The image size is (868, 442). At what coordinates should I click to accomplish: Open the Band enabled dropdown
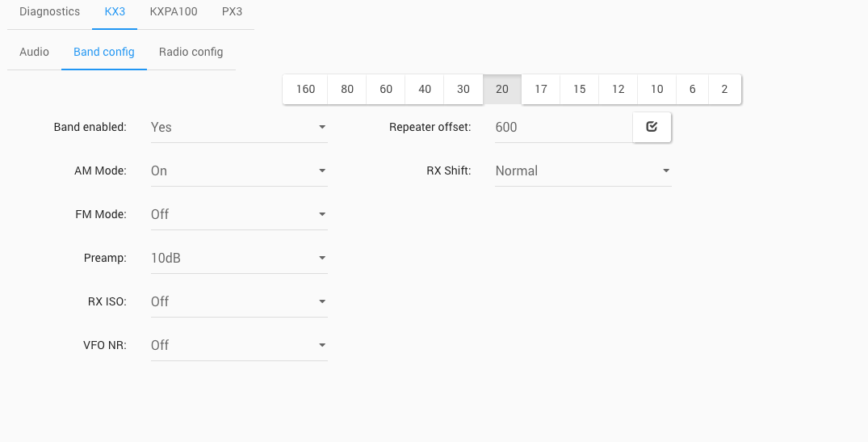pos(239,128)
